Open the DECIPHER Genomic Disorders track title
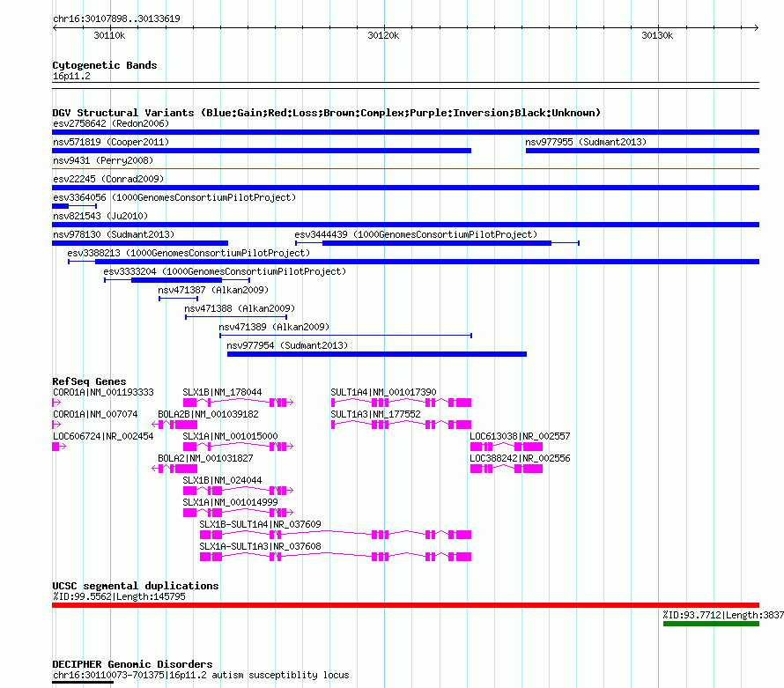784x688 pixels. pyautogui.click(x=132, y=664)
